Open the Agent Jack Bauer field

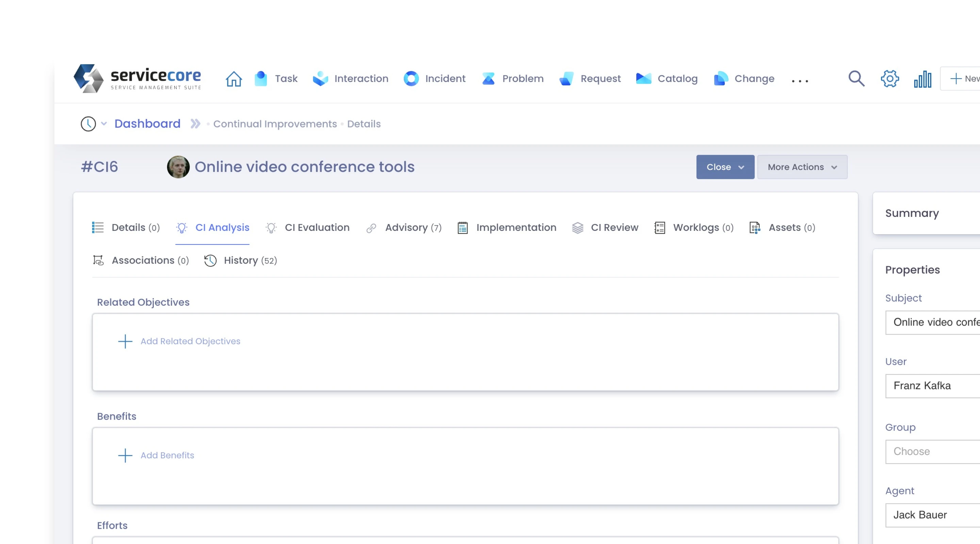[932, 515]
